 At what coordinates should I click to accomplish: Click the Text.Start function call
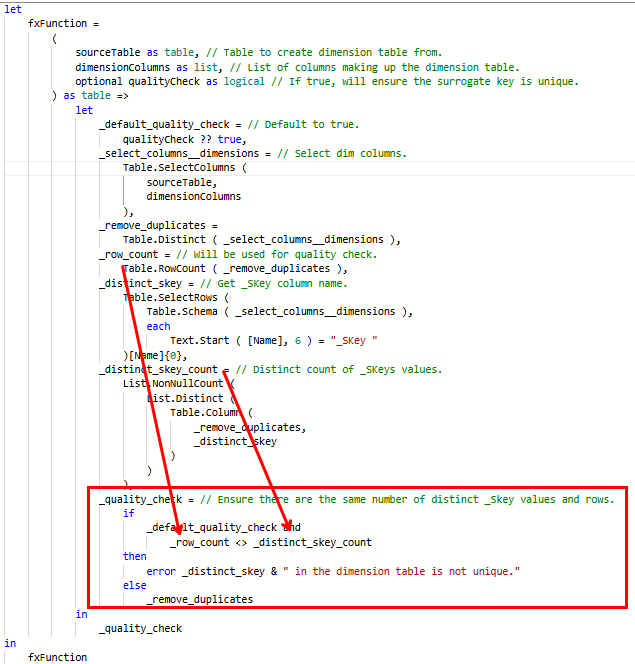point(202,341)
